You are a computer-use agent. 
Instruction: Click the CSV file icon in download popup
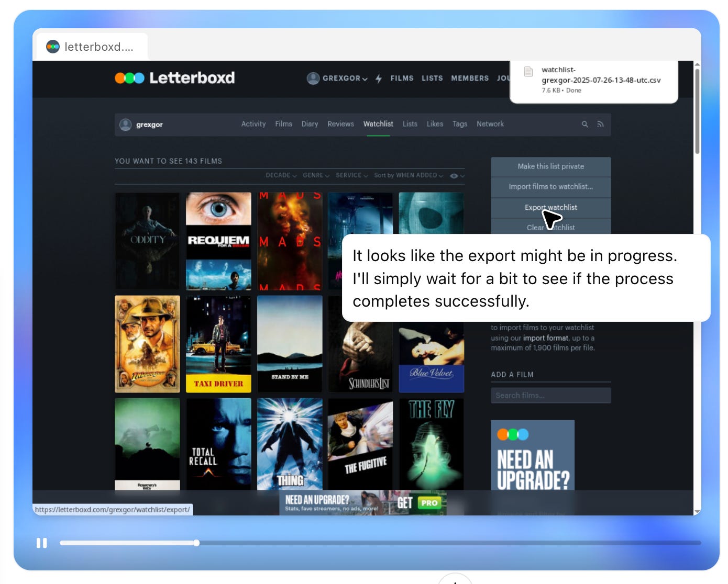528,72
